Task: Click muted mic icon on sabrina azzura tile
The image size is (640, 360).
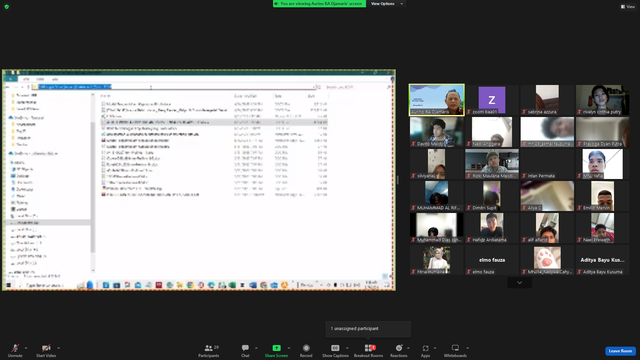Action: [x=524, y=112]
